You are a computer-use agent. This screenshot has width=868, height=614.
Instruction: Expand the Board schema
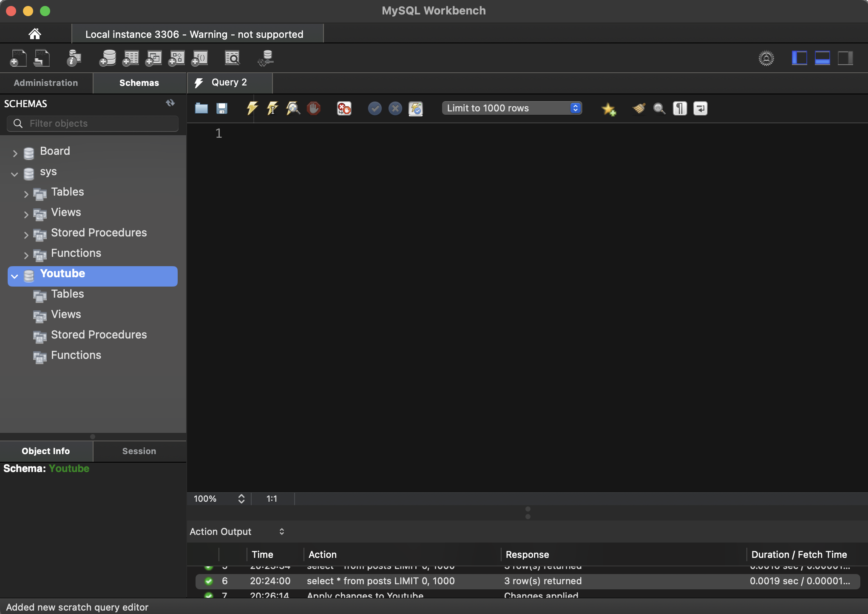[x=15, y=153]
